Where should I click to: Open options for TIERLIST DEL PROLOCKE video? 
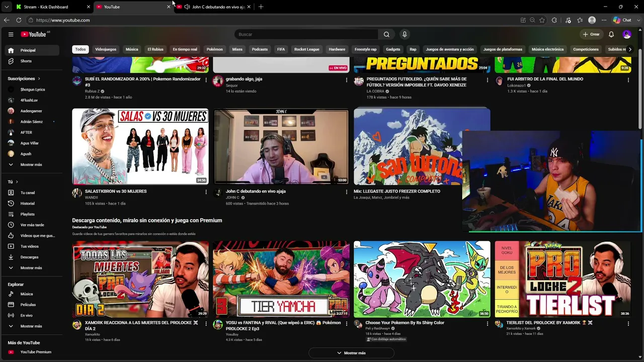628,323
